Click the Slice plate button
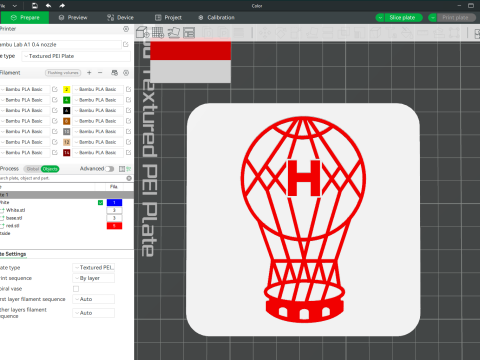Viewport: 480px width, 360px height. pyautogui.click(x=402, y=18)
